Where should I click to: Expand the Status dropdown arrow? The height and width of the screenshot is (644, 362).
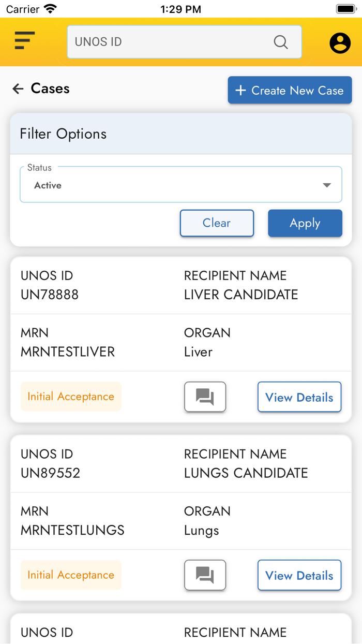[326, 185]
